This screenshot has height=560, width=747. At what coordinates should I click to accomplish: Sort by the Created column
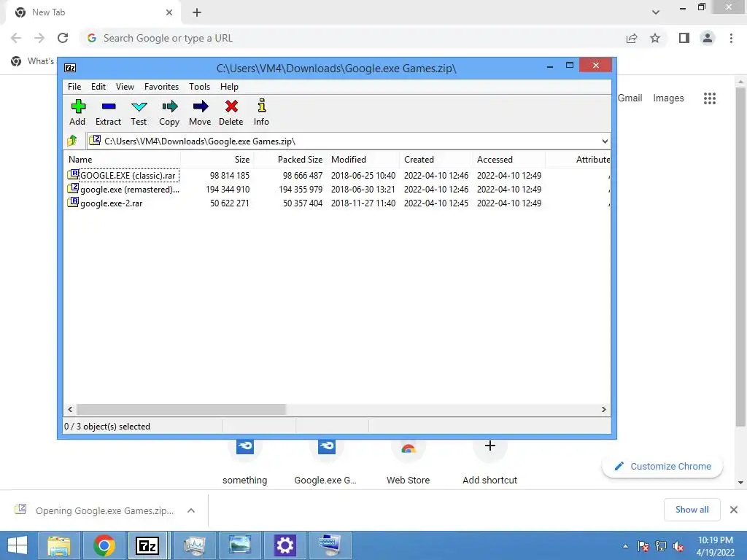(436, 160)
